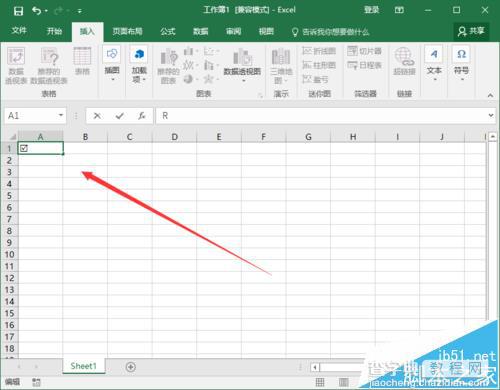Image resolution: width=500 pixels, height=390 pixels.
Task: Switch to the 视图 (View) tab
Action: point(266,31)
